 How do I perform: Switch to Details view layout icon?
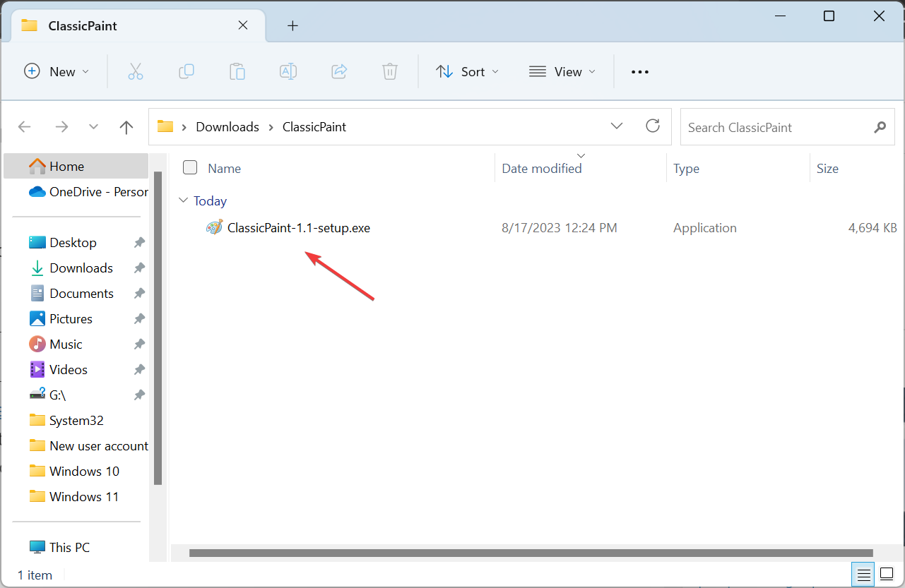(862, 573)
